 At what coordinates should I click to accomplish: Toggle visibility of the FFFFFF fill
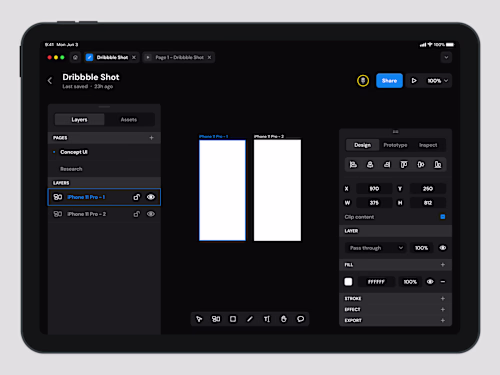coord(430,282)
